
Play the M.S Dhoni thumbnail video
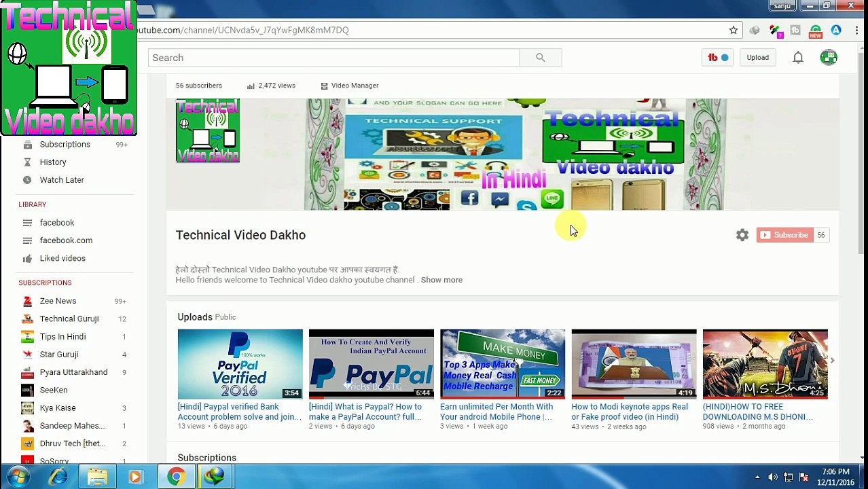coord(765,364)
